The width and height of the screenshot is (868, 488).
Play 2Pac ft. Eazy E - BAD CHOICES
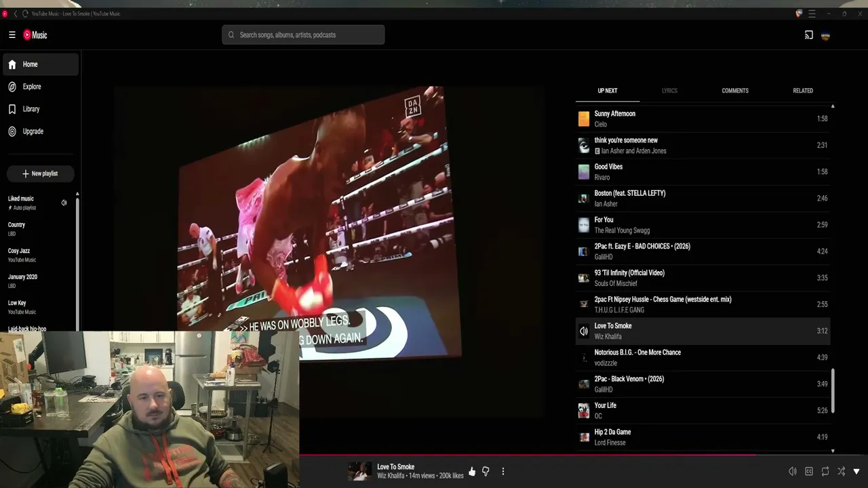click(x=703, y=251)
